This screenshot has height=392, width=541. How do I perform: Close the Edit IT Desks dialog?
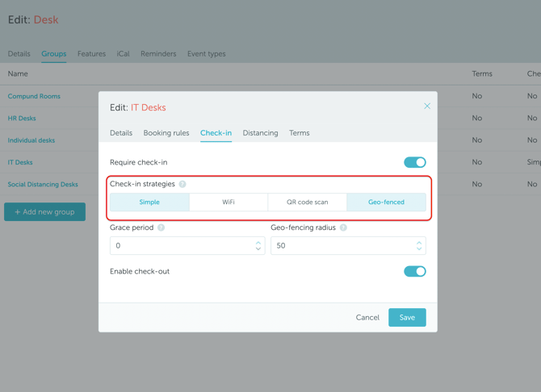(x=427, y=106)
